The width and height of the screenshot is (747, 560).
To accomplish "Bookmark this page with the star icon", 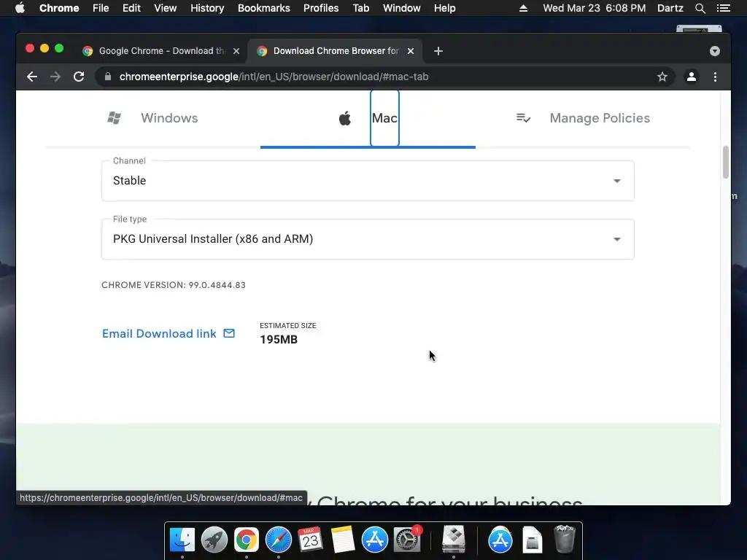I will pos(662,77).
